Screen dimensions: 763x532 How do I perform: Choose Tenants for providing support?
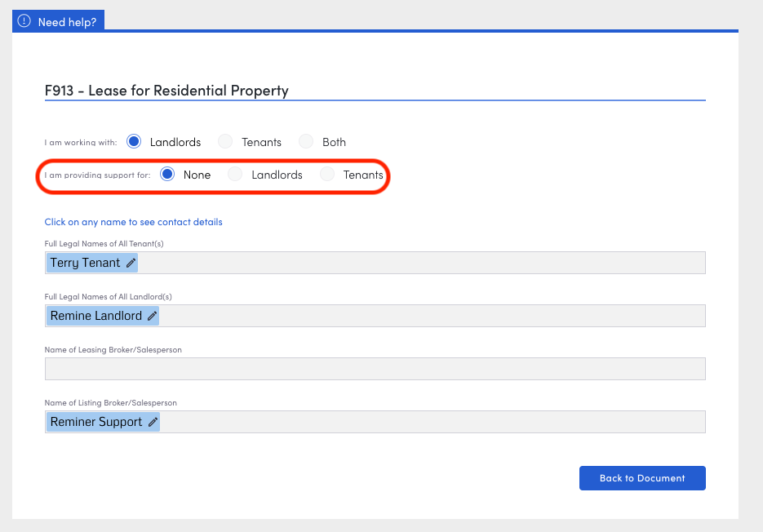point(327,175)
